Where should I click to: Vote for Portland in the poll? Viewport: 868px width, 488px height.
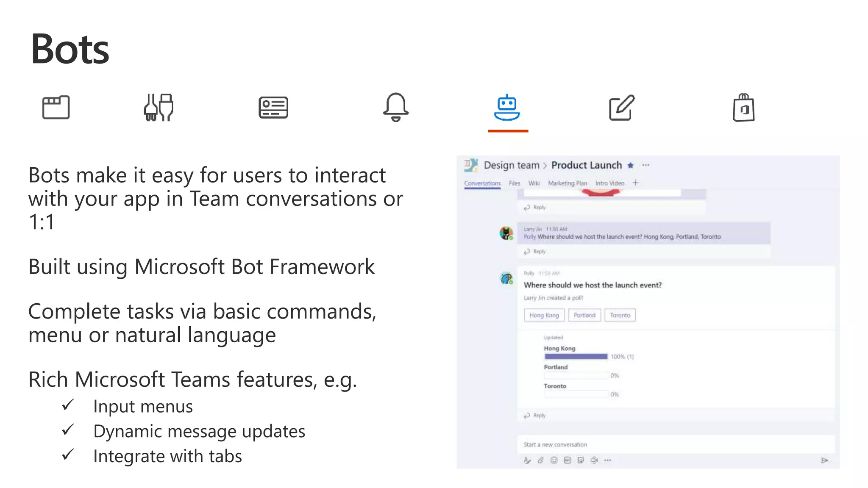[x=584, y=315]
